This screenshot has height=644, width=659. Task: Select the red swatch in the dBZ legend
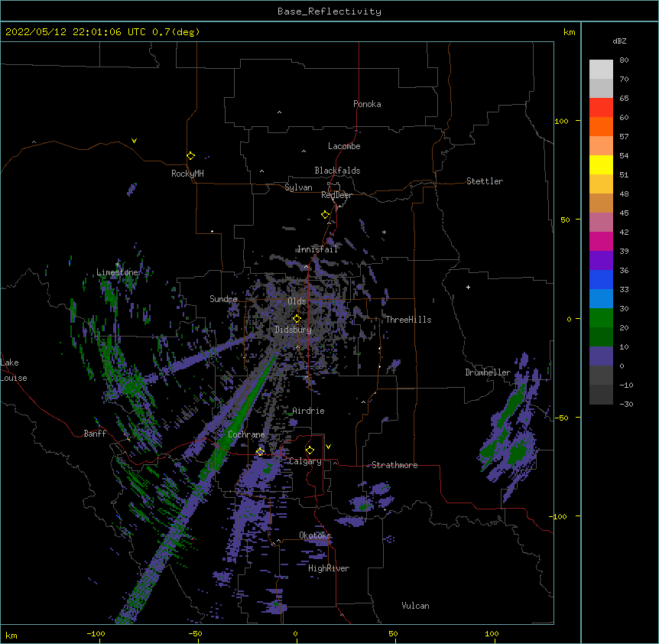pyautogui.click(x=601, y=107)
